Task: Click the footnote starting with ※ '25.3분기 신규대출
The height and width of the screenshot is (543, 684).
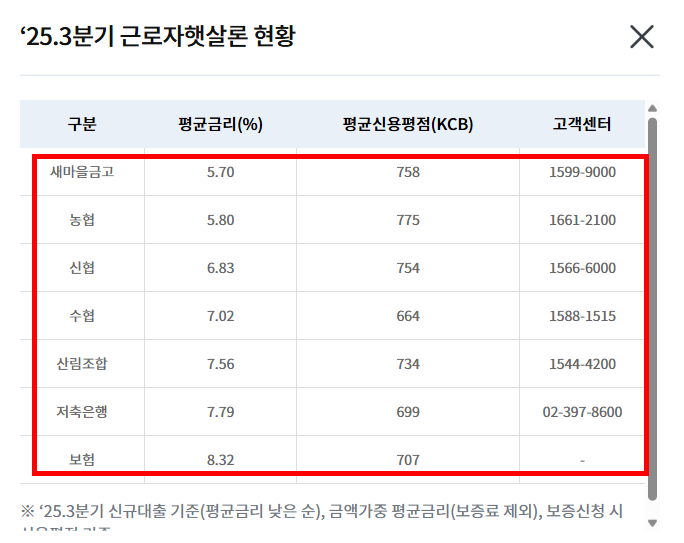Action: pyautogui.click(x=321, y=516)
